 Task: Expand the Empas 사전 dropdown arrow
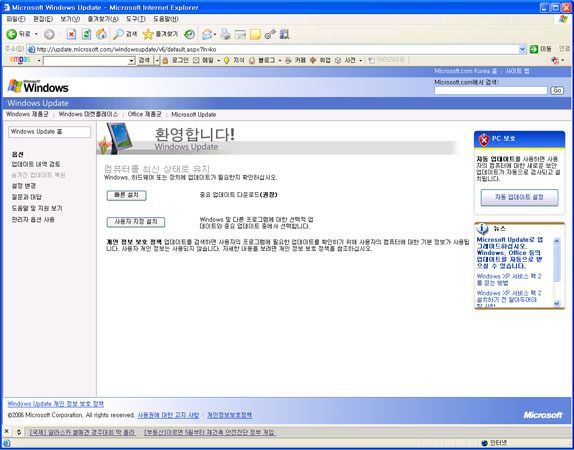[361, 60]
